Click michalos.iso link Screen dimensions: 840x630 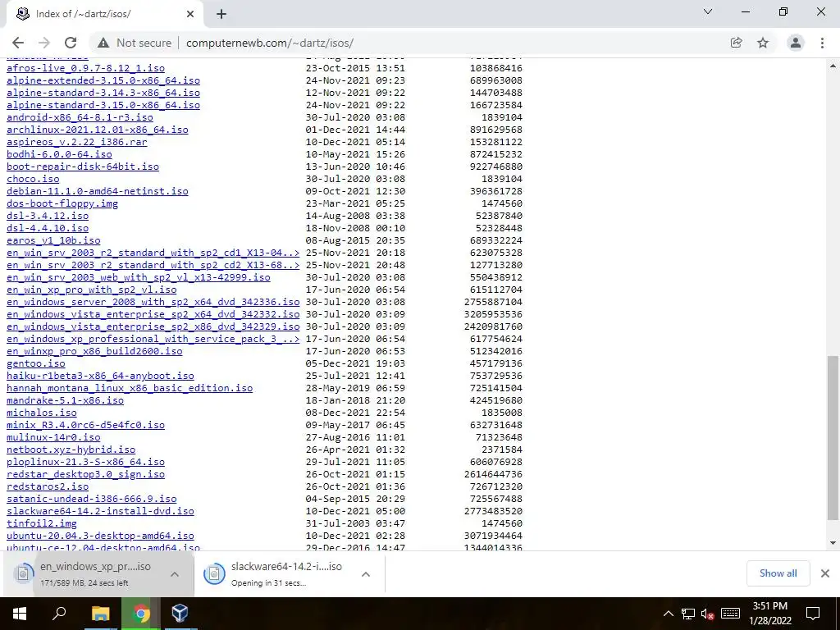click(42, 413)
